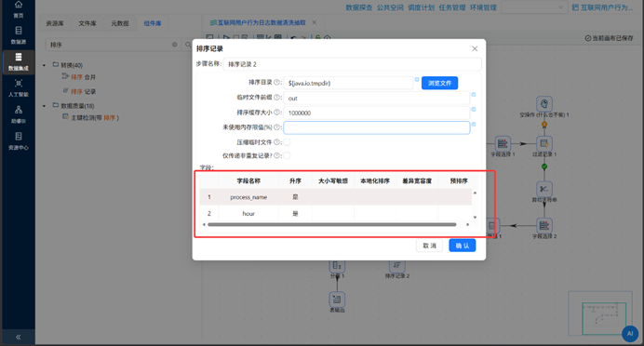Close the 互联网用户行为日志数据清洗抽取 tab
644x346 pixels.
pos(315,22)
